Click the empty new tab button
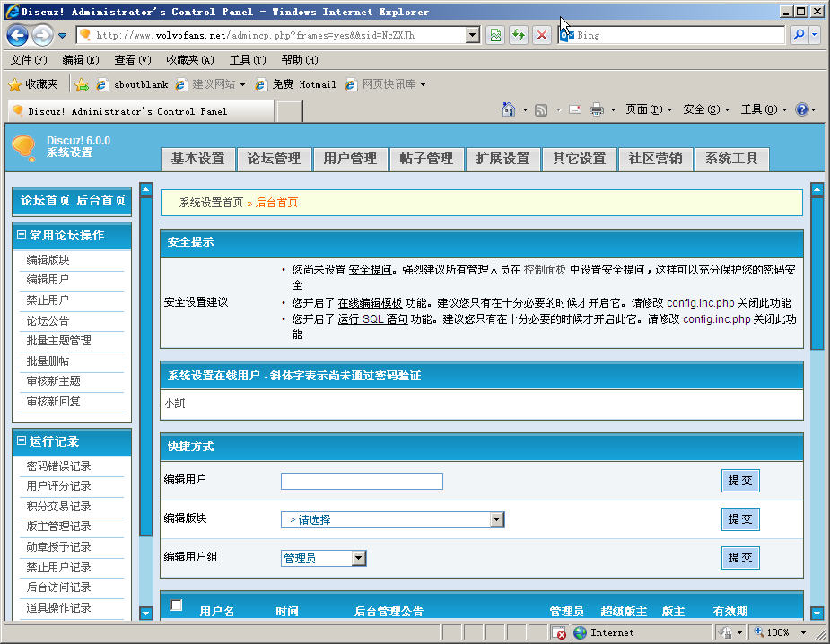The image size is (830, 644). [290, 111]
